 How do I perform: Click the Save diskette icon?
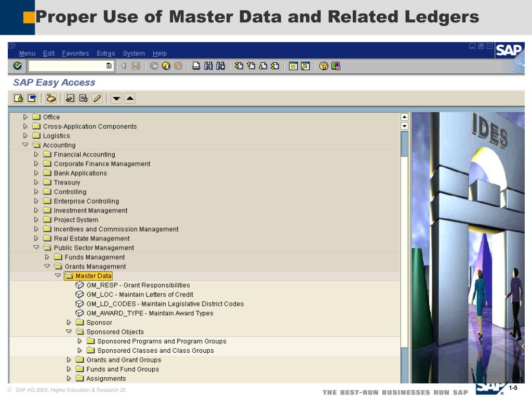[x=136, y=66]
